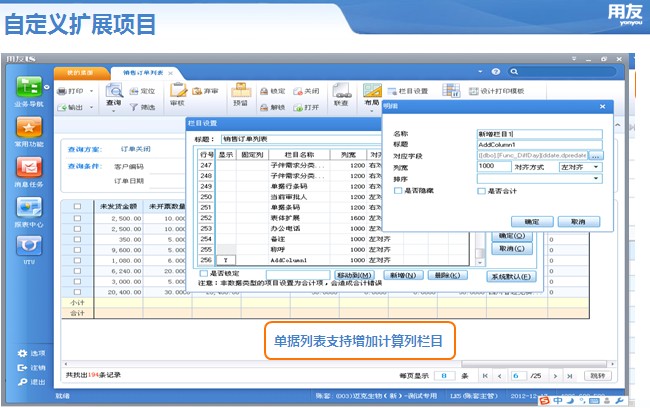Screen dimensions: 650x408
Task: Click the 系统默认(E) button
Action: [x=511, y=277]
